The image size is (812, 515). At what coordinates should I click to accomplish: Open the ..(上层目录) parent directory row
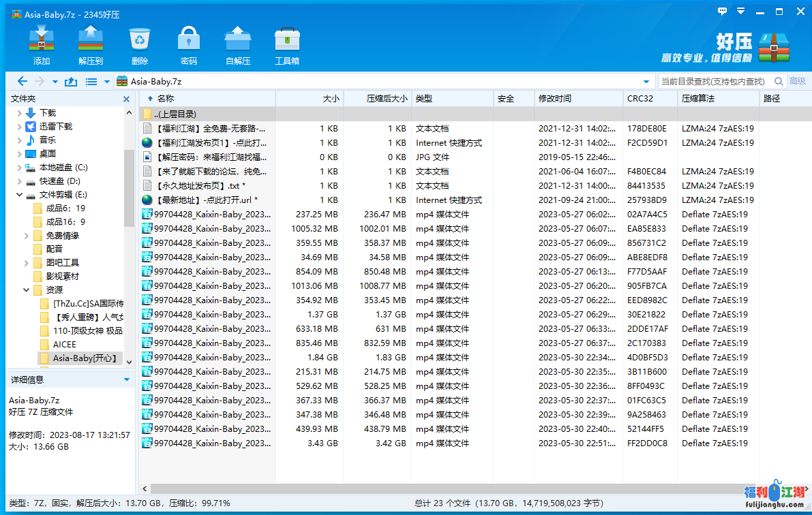[176, 114]
